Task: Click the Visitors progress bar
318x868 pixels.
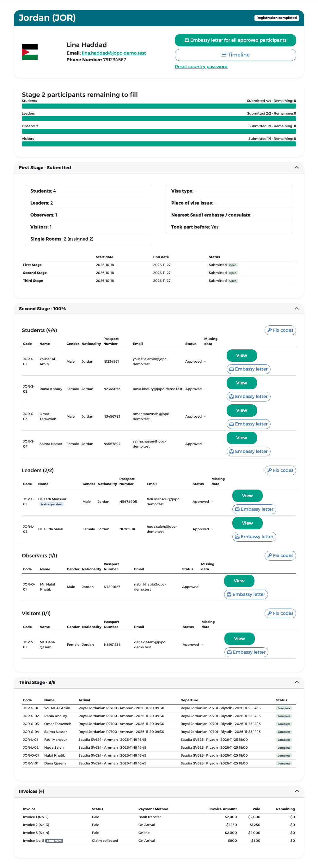Action: pos(159,144)
